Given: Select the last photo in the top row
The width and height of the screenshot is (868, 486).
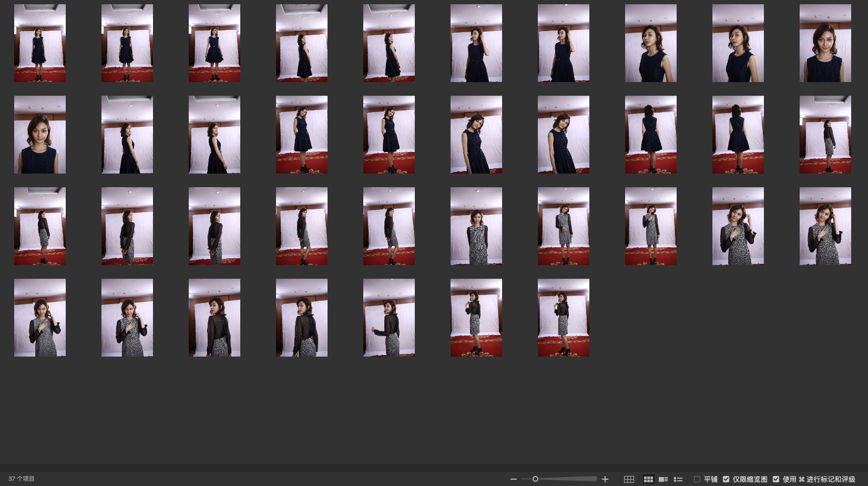Looking at the screenshot, I should [x=825, y=43].
